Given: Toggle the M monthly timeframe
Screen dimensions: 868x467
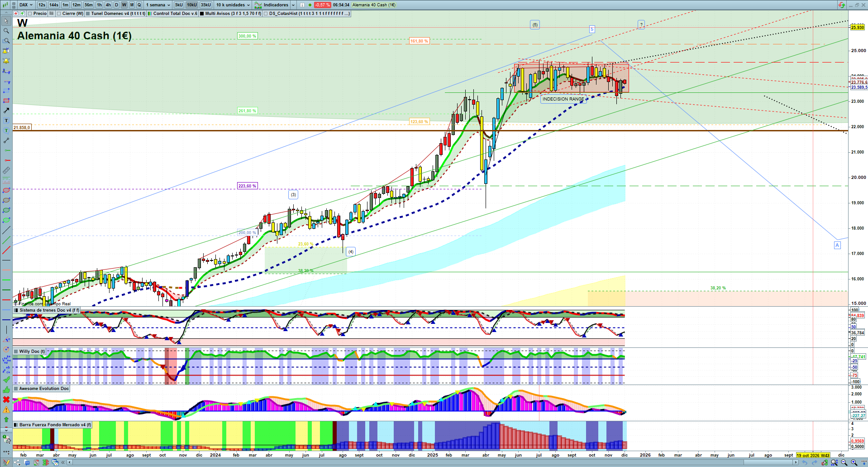Looking at the screenshot, I should tap(132, 5).
